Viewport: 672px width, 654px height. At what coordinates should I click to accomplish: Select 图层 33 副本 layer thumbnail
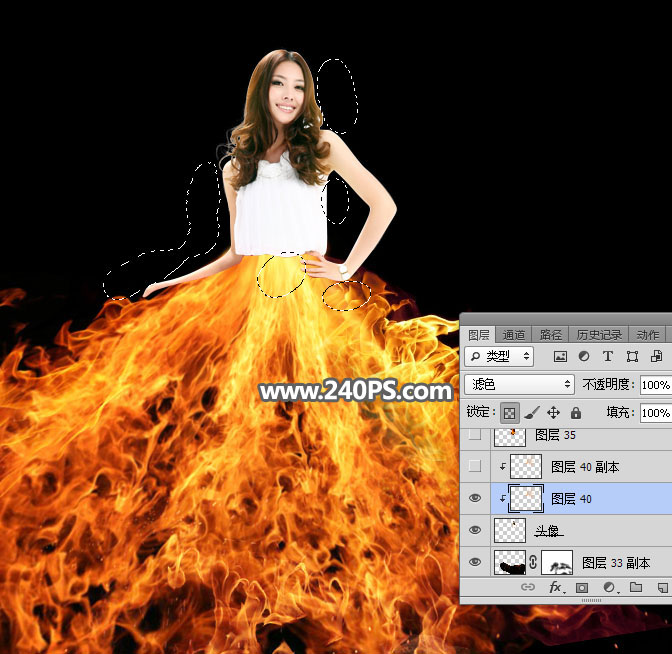click(x=510, y=562)
